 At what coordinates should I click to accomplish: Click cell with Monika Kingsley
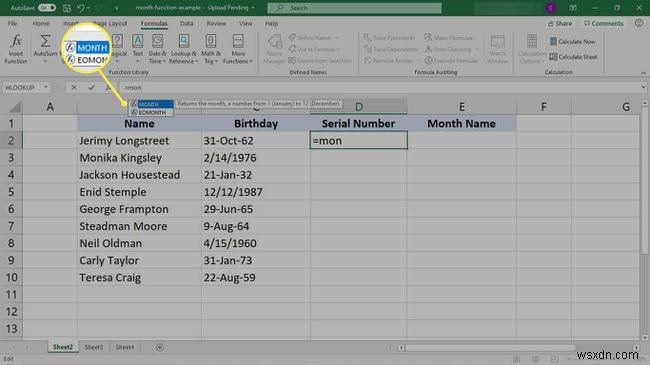(x=139, y=158)
